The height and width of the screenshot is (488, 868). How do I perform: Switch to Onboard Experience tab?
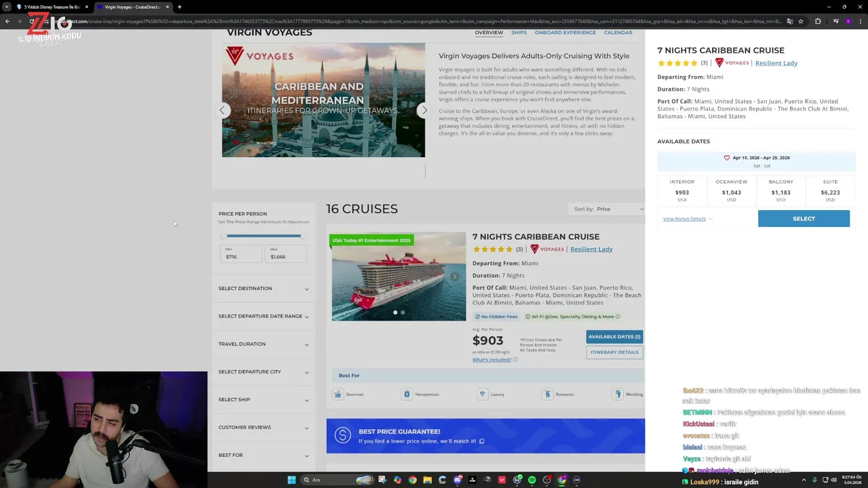[x=565, y=33]
